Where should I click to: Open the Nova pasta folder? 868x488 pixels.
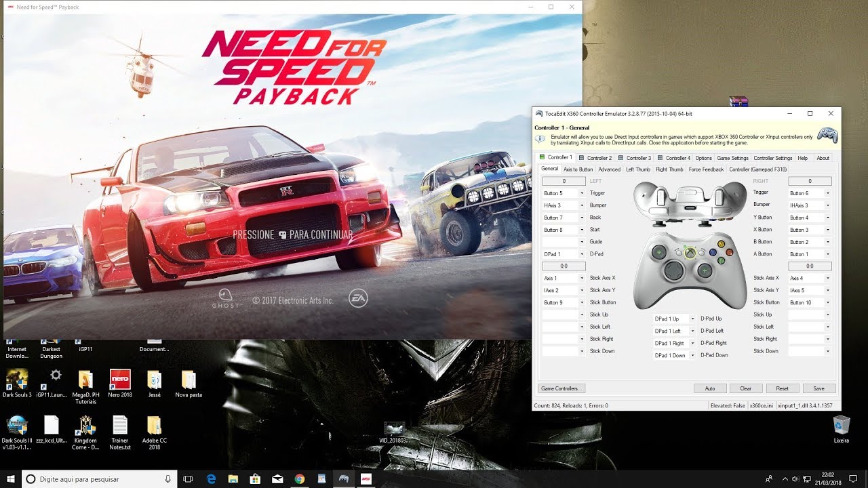point(189,383)
